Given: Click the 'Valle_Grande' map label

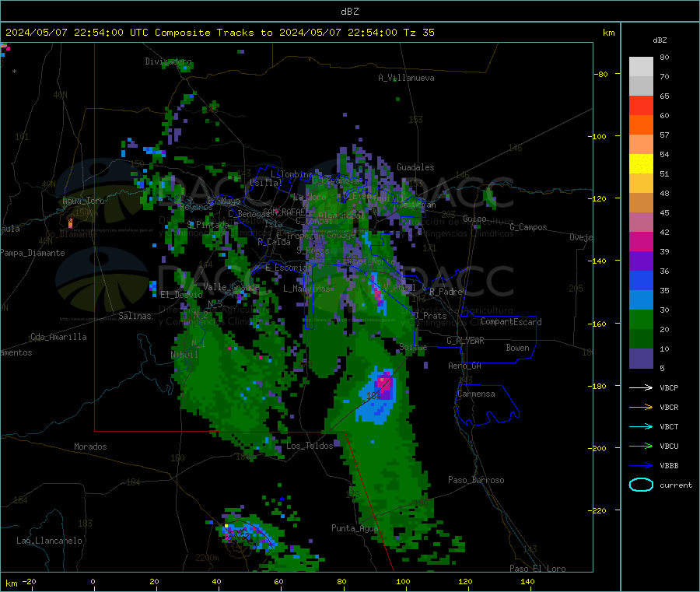Looking at the screenshot, I should 231,287.
